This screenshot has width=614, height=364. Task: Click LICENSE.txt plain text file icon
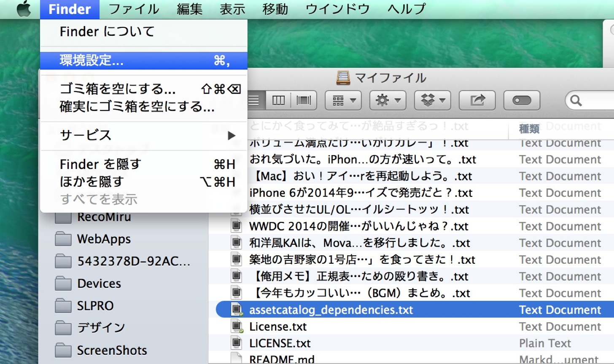click(236, 343)
